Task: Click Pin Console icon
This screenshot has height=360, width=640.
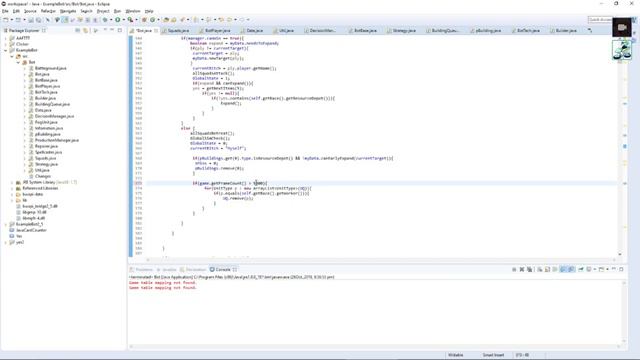Action: click(580, 269)
